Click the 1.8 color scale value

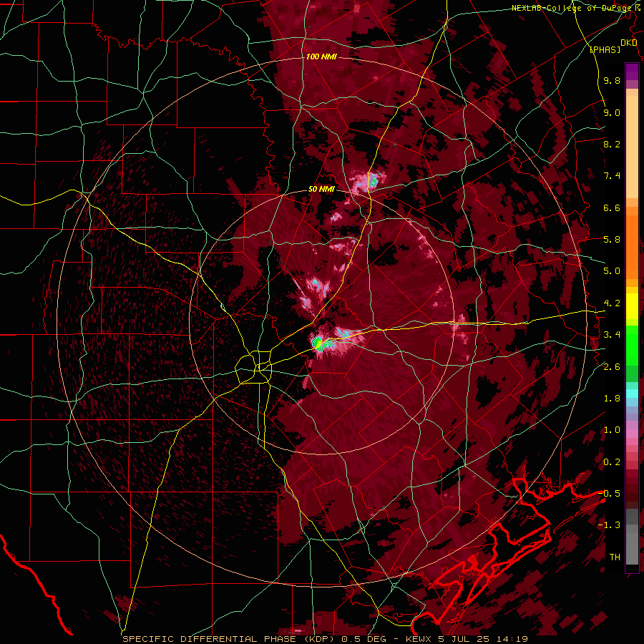(612, 399)
